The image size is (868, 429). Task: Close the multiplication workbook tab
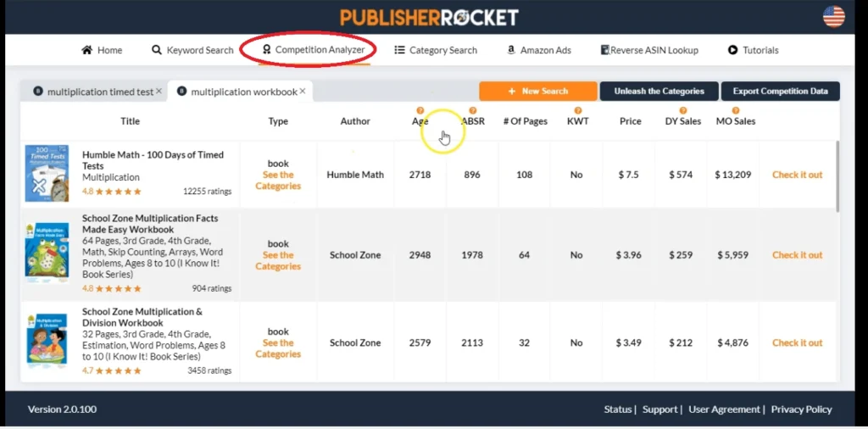(303, 91)
